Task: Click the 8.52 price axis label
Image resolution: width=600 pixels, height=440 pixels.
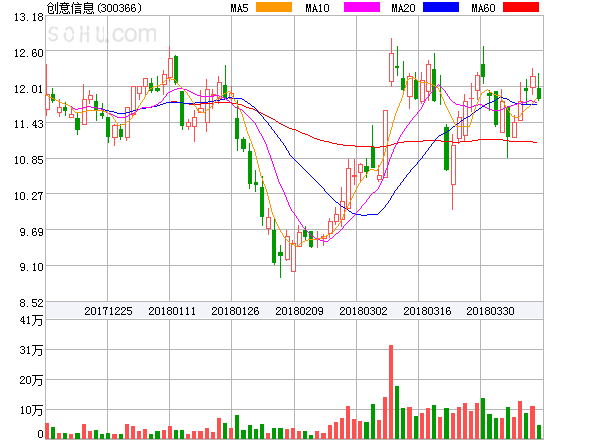Action: coord(31,303)
